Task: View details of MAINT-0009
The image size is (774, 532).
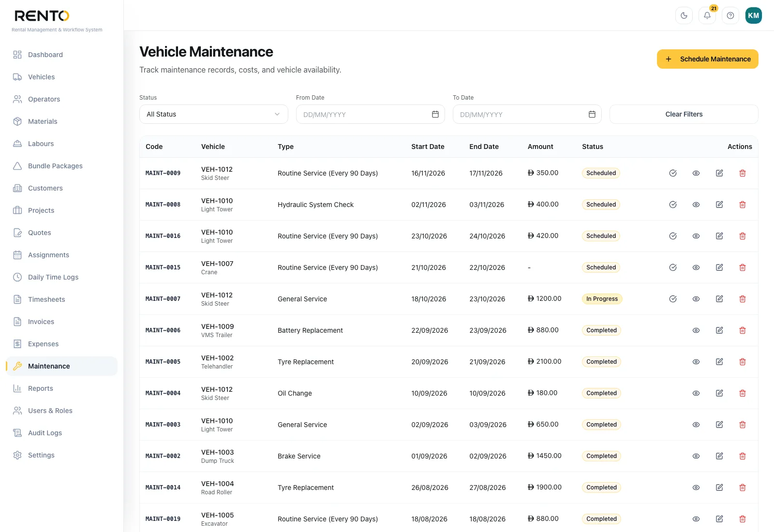Action: [x=696, y=173]
